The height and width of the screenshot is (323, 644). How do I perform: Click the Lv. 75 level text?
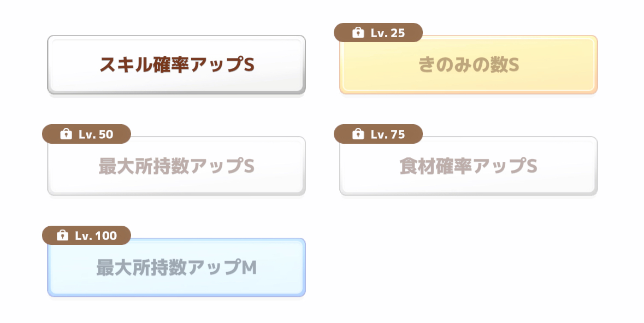[x=388, y=134]
